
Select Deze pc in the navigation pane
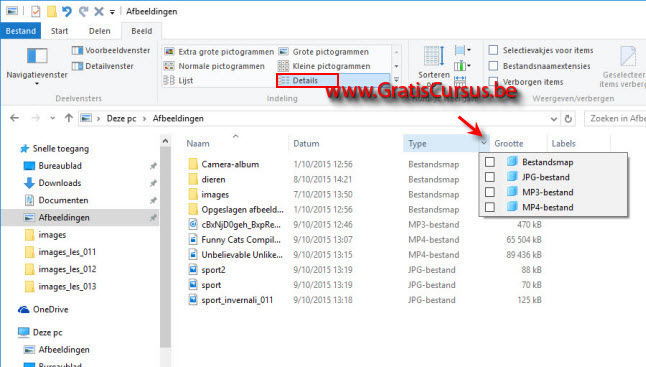pos(47,332)
